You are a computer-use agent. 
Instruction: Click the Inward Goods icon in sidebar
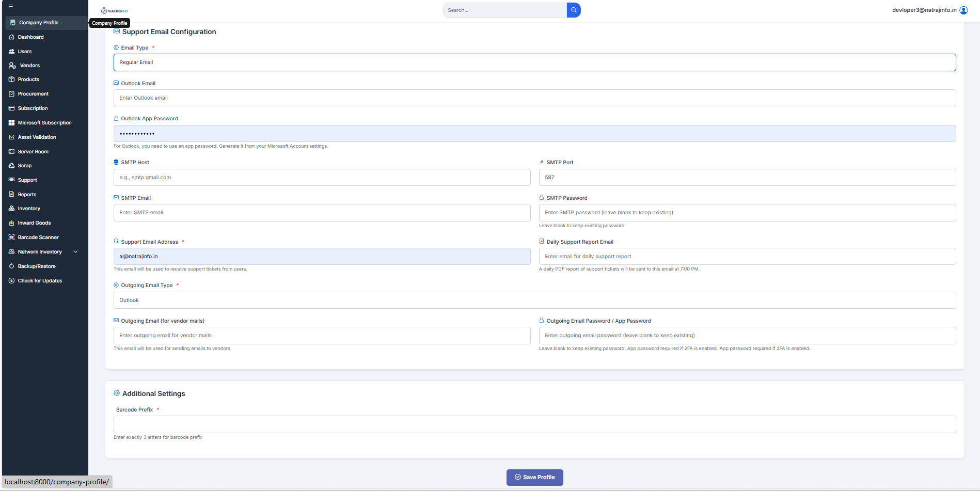pyautogui.click(x=11, y=223)
